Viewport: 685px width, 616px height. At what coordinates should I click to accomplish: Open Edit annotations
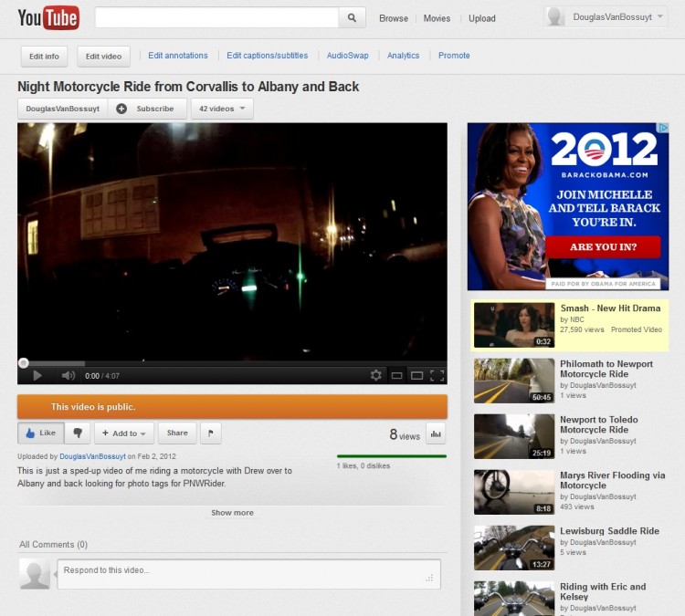[178, 56]
